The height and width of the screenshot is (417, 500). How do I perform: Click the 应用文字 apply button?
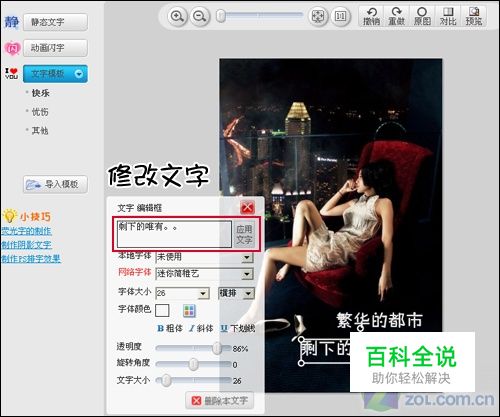click(244, 234)
